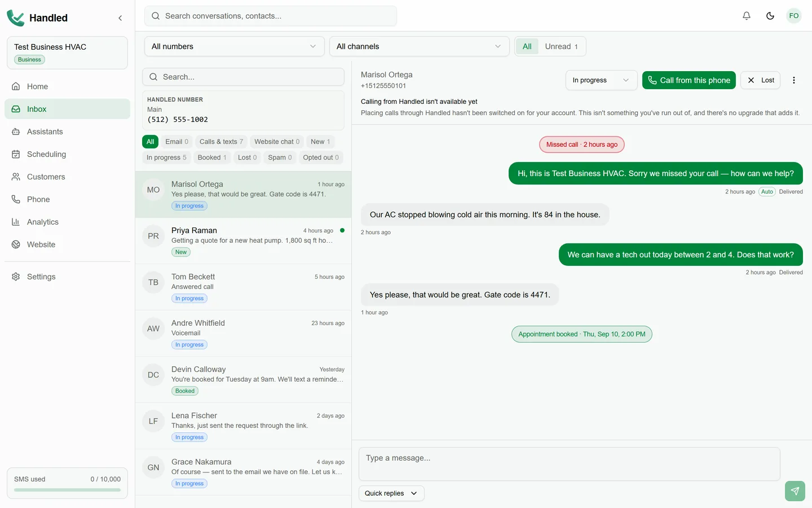812x508 pixels.
Task: Open Settings in the sidebar
Action: pyautogui.click(x=67, y=277)
